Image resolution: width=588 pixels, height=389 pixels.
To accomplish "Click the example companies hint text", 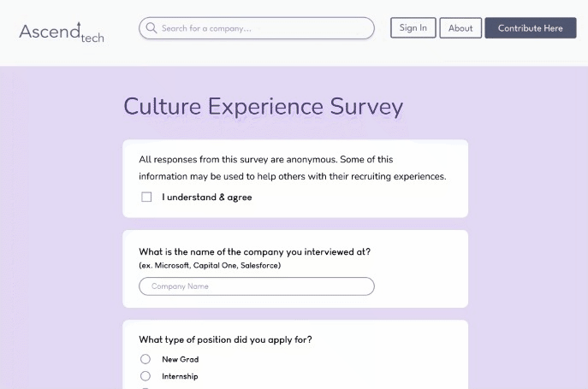I will (210, 265).
